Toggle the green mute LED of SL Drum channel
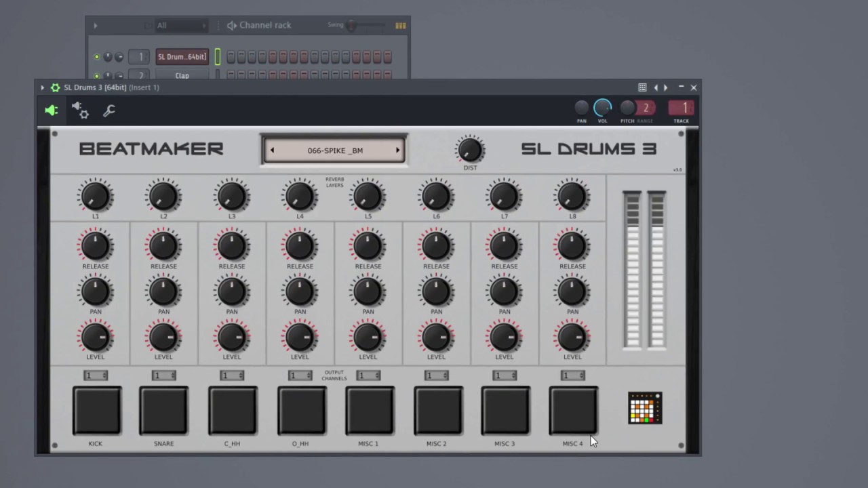Screen dimensions: 868x488 point(97,57)
